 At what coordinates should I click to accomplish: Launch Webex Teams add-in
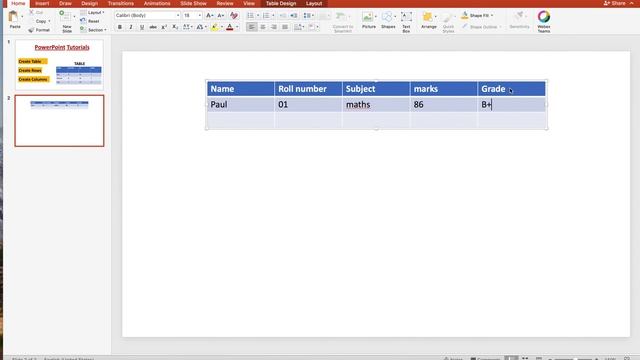click(x=544, y=22)
